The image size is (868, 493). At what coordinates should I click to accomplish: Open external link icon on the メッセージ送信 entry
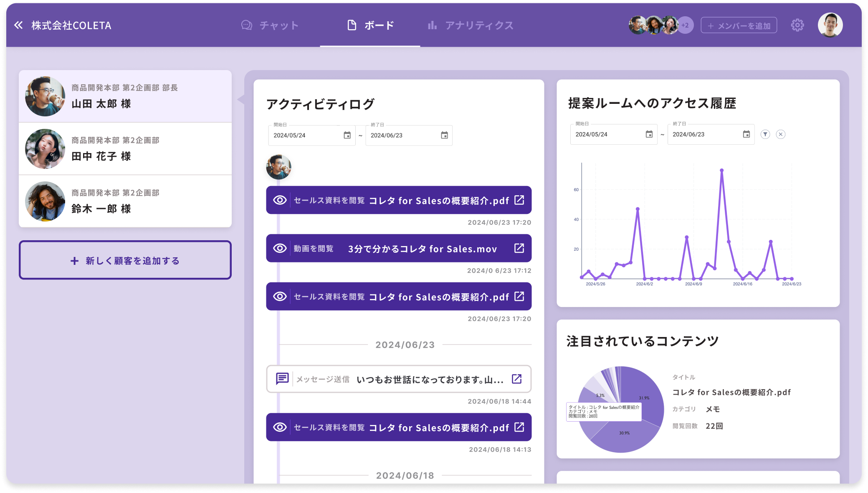(x=517, y=379)
